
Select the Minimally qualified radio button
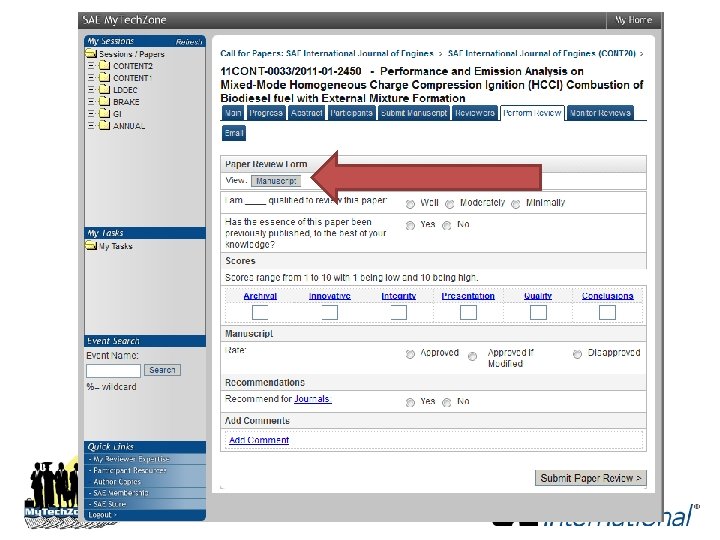[x=516, y=204]
